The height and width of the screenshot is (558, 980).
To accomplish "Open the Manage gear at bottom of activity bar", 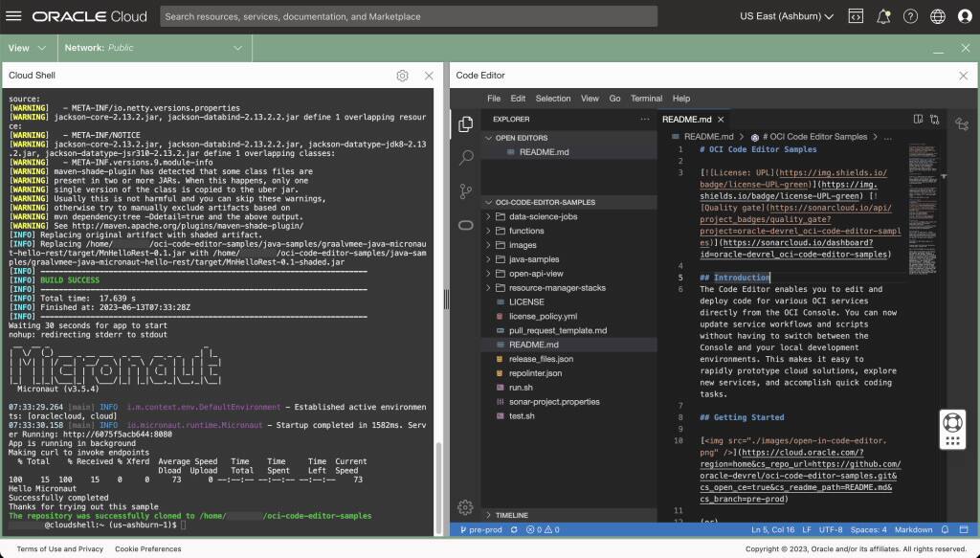I will 466,507.
